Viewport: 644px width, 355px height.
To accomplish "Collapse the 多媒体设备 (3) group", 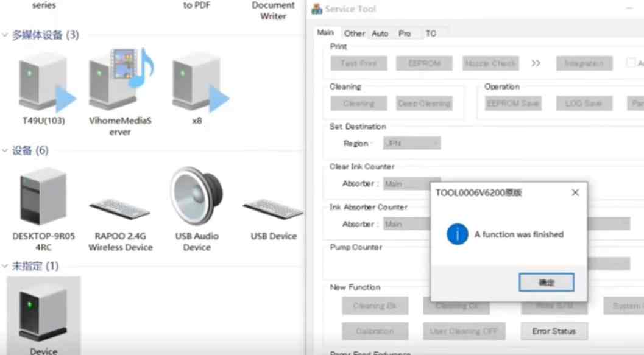I will pos(5,35).
